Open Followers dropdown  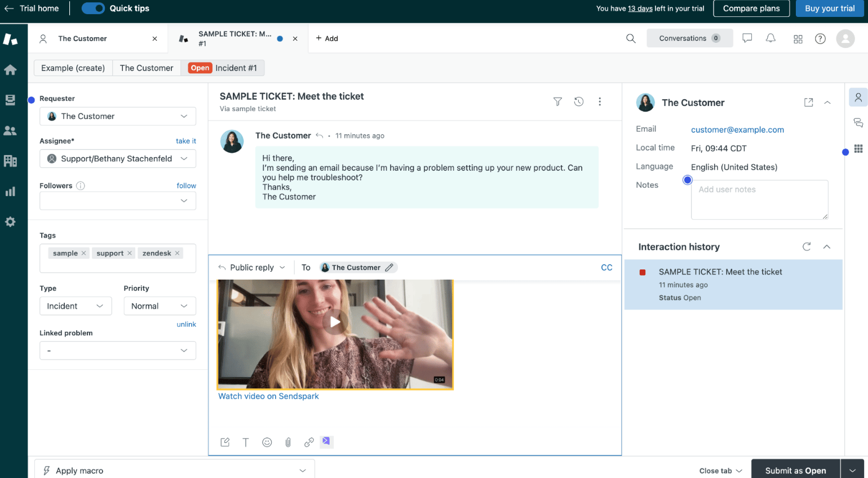pyautogui.click(x=118, y=201)
